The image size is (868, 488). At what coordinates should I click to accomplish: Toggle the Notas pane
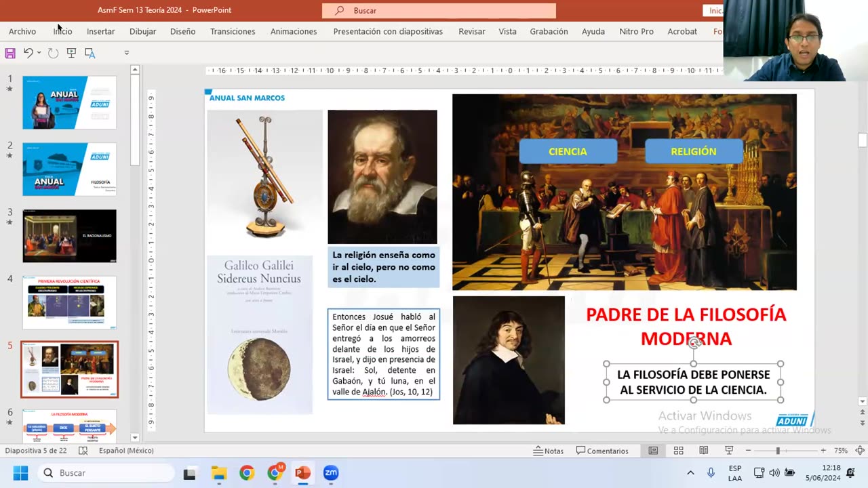coord(548,451)
